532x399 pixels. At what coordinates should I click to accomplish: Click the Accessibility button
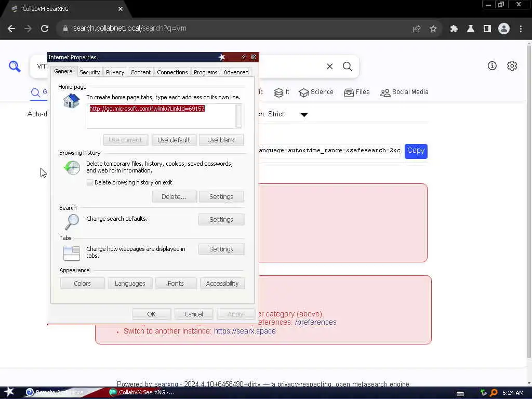coord(222,284)
